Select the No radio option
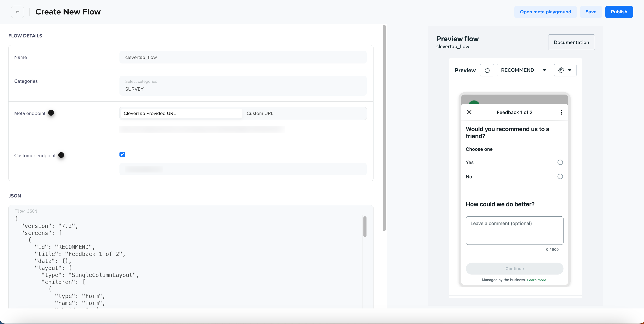The width and height of the screenshot is (644, 324). [x=560, y=176]
